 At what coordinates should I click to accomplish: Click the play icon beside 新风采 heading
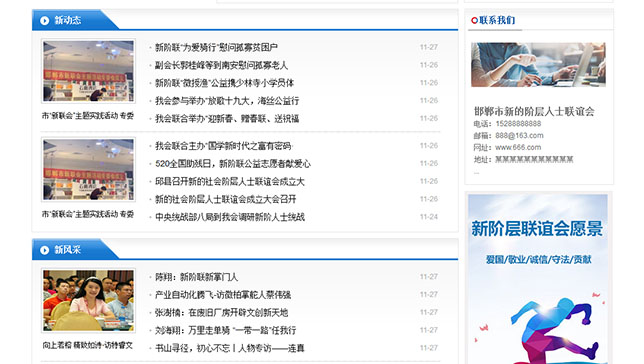44,250
